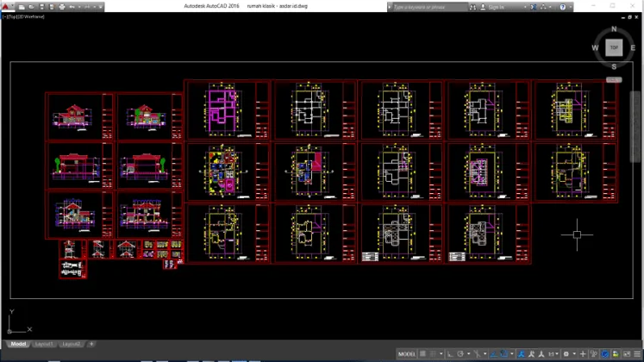Switch to the Layout2 tab
Viewport: 644px width, 362px height.
72,344
